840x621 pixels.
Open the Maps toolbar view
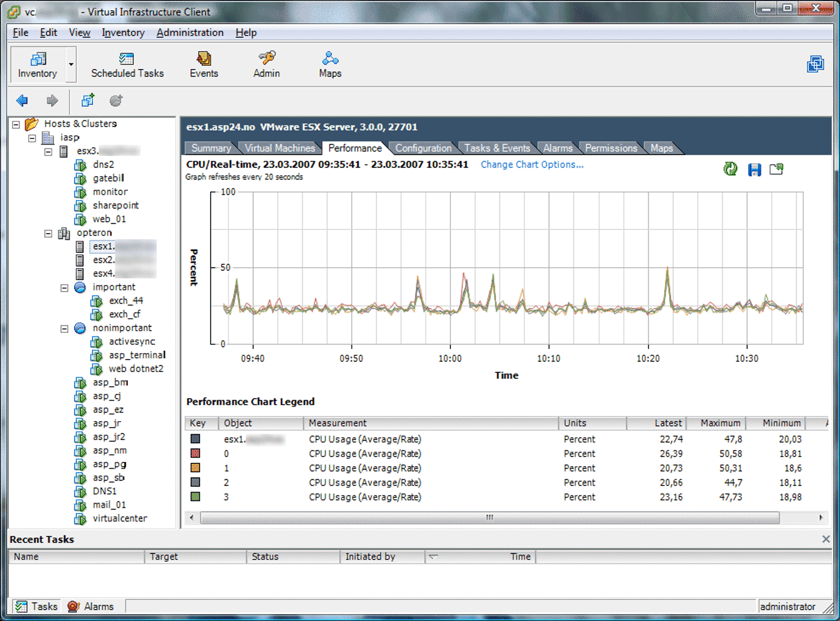tap(330, 65)
